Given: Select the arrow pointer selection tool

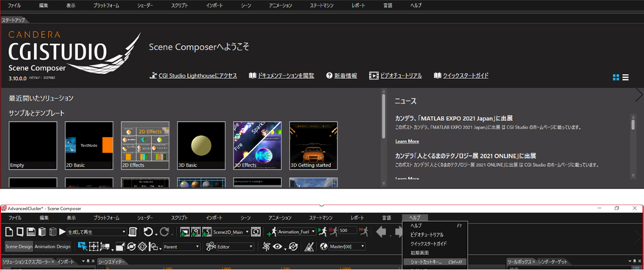Looking at the screenshot, I should click(x=82, y=246).
